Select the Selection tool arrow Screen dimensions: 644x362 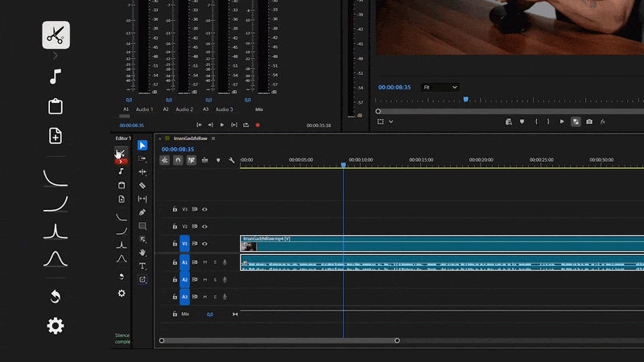[x=142, y=146]
